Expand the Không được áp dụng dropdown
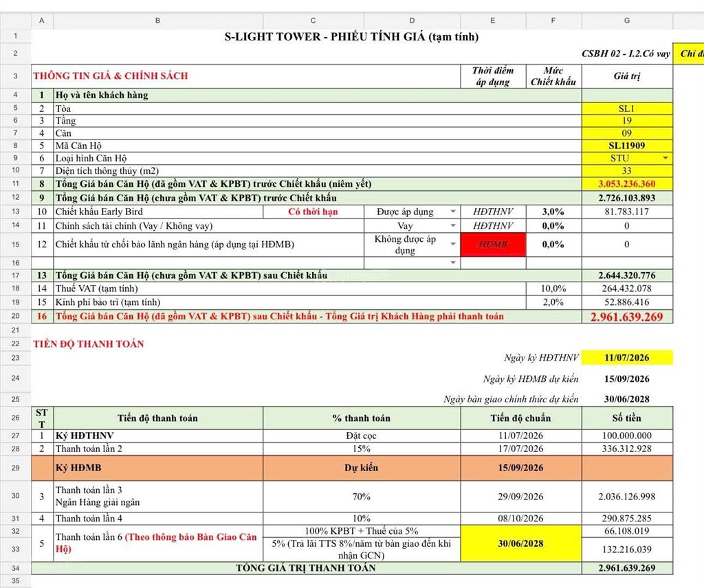Image resolution: width=704 pixels, height=588 pixels. [453, 245]
